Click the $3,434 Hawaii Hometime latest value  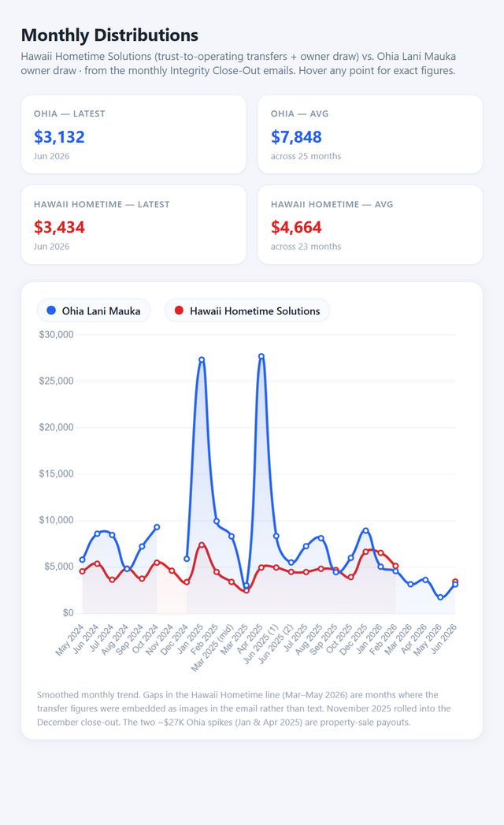[59, 227]
